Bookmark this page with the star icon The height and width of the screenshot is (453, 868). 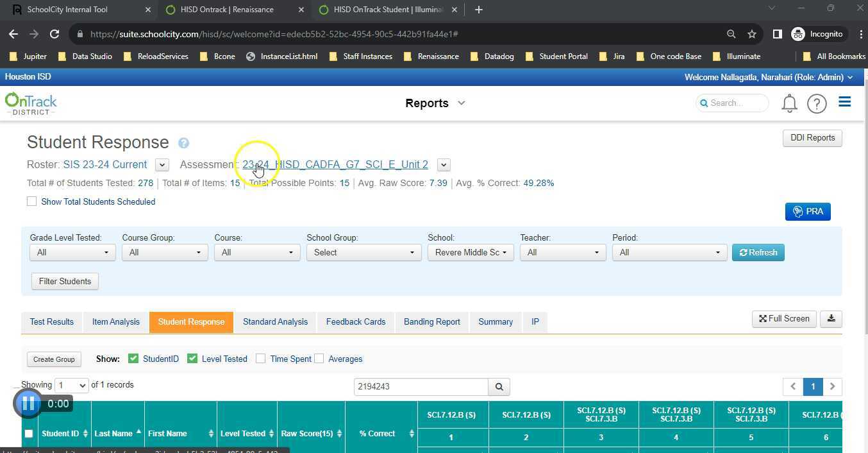[x=751, y=34]
